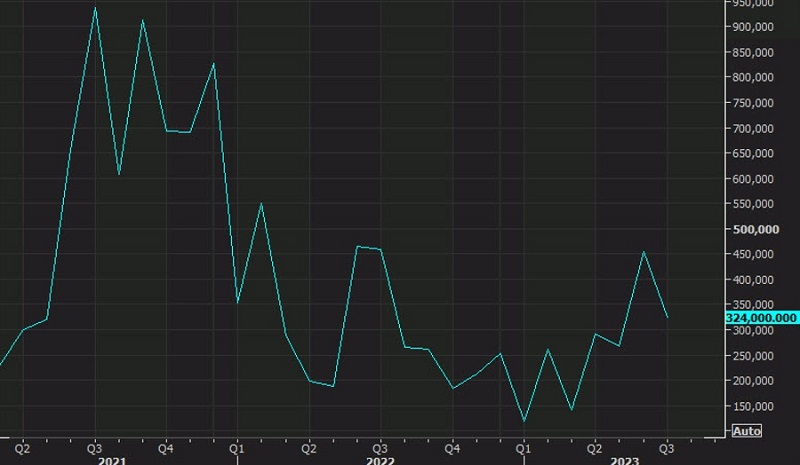800x465 pixels.
Task: Select the 324,000.000 current value label
Action: click(x=761, y=318)
